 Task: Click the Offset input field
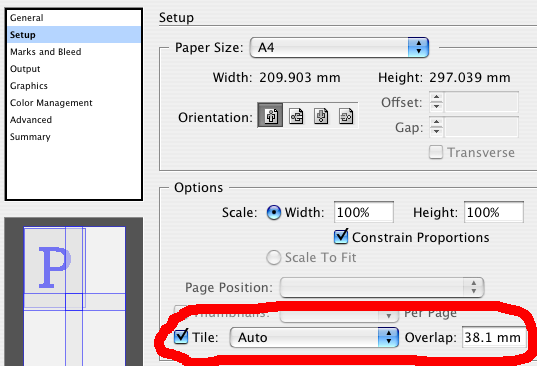pos(481,102)
